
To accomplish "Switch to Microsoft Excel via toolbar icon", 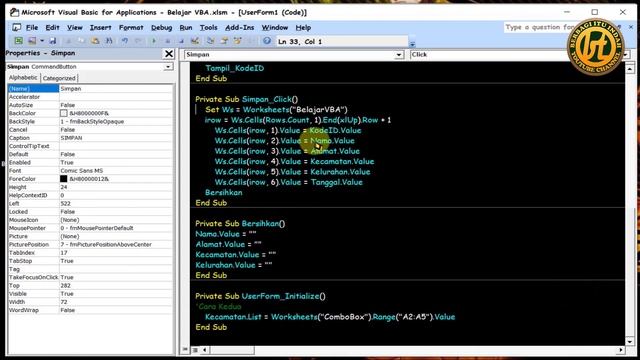I will point(19,41).
